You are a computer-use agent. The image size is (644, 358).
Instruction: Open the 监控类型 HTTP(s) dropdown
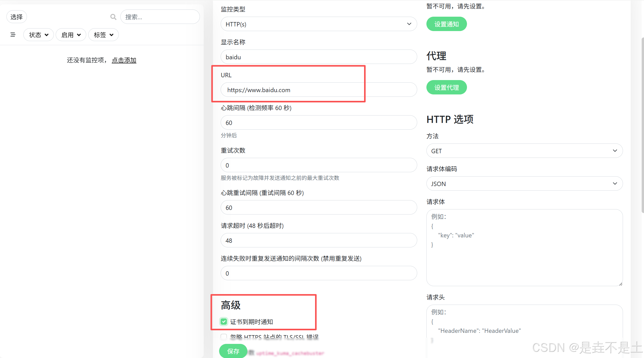[x=319, y=24]
